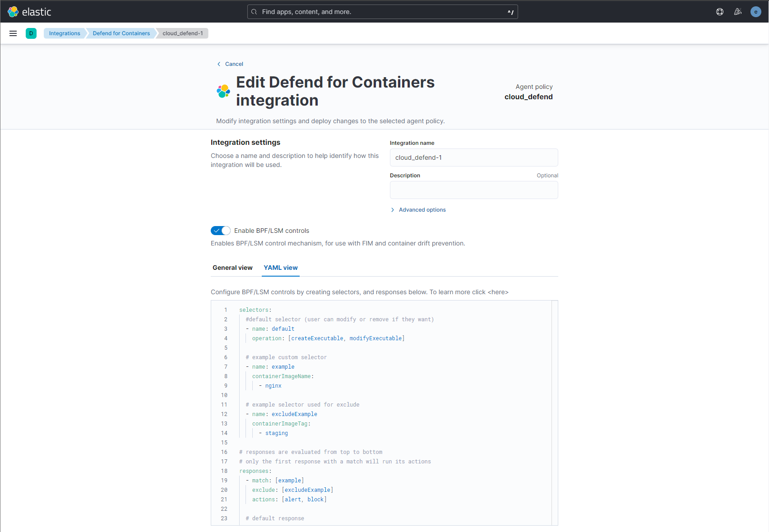Click the green D space avatar

(31, 33)
